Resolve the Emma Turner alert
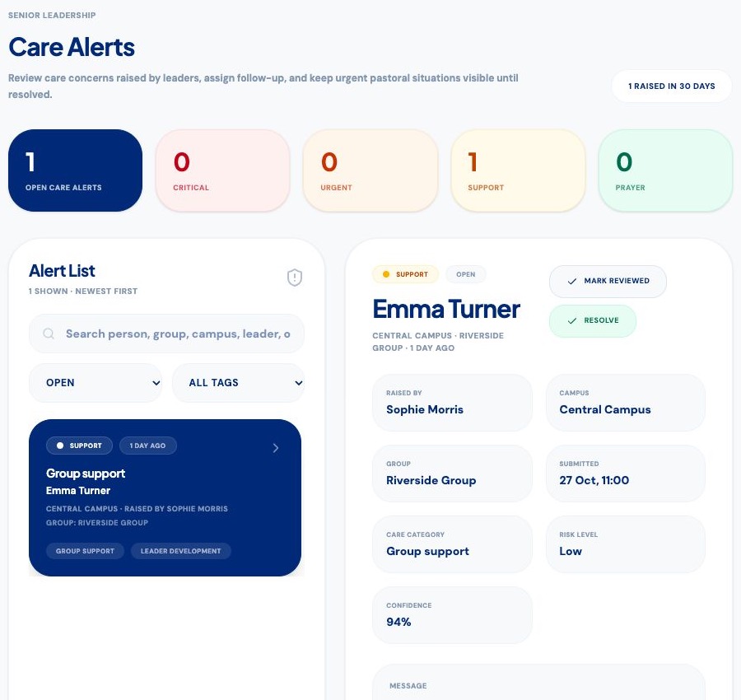Viewport: 741px width, 700px height. coord(593,320)
